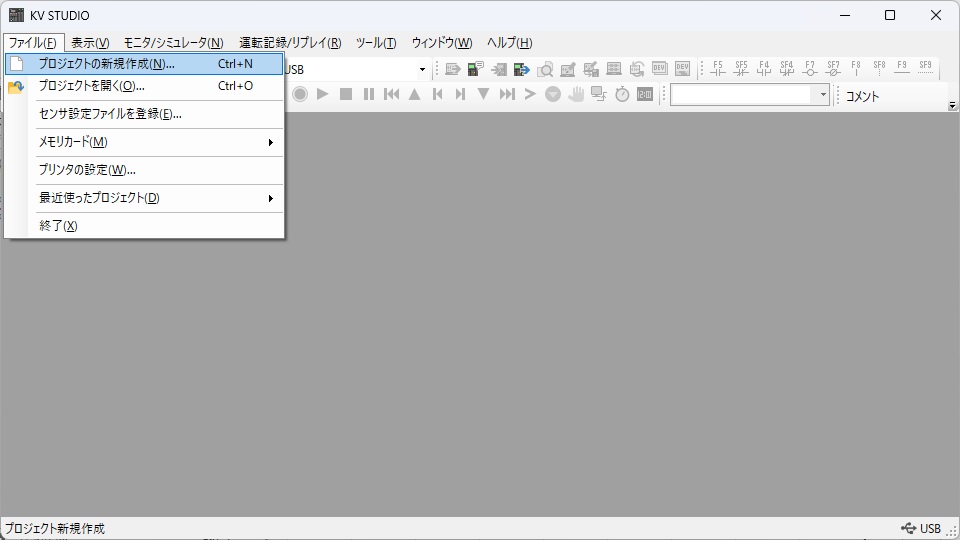Expand the 最近使ったプロジェクト submenu
Image resolution: width=960 pixels, height=540 pixels.
pyautogui.click(x=155, y=198)
